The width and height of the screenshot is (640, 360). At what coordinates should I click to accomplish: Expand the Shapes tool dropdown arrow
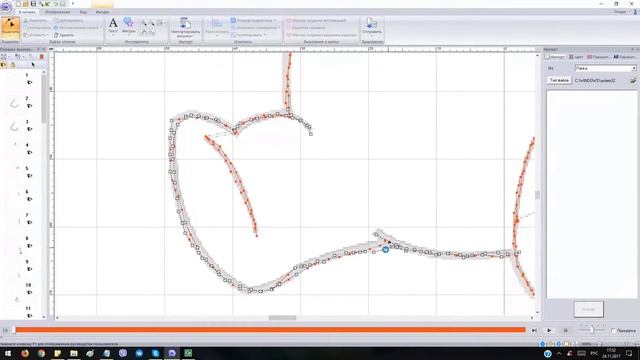[x=129, y=35]
